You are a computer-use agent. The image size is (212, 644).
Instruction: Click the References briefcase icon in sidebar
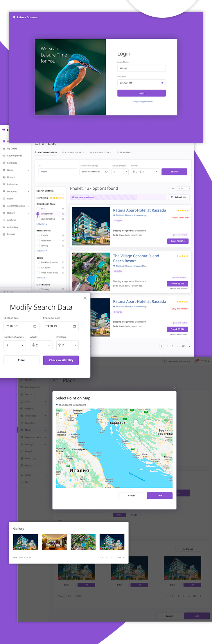click(x=4, y=184)
